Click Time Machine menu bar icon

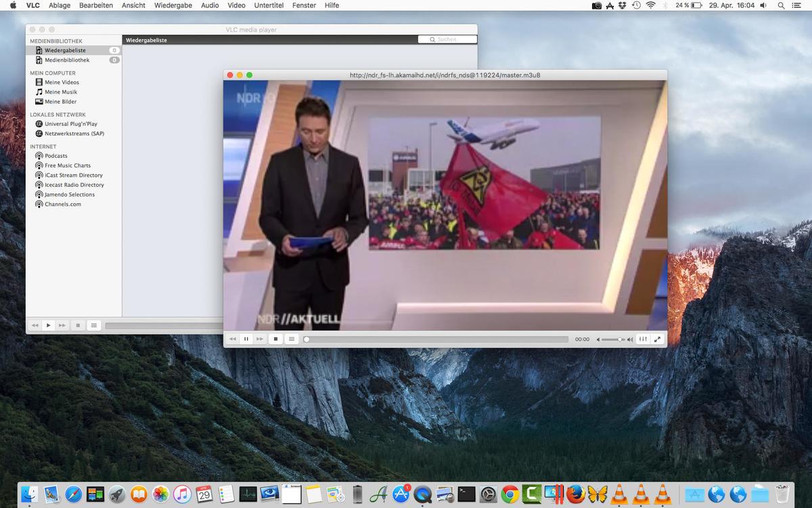pyautogui.click(x=636, y=5)
